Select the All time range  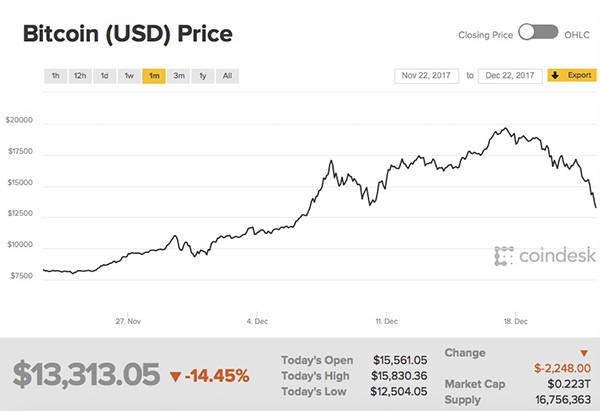coord(228,75)
